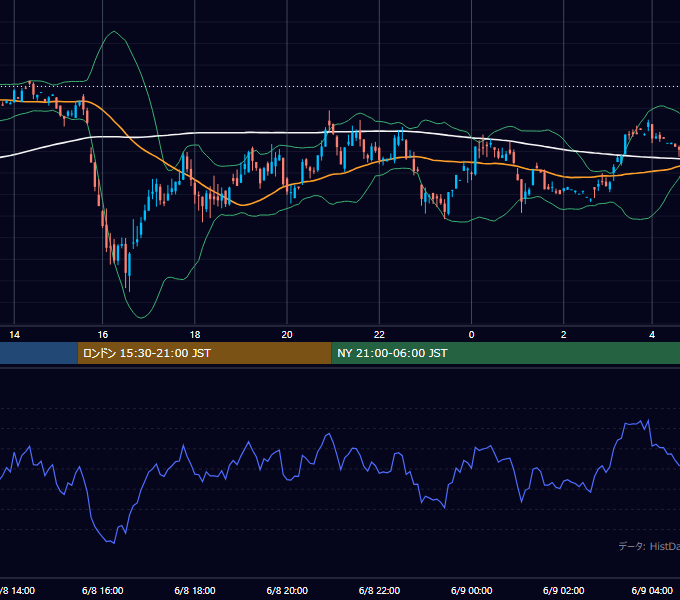The width and height of the screenshot is (680, 600).
Task: Click the データ: HistData source credit text
Action: pyautogui.click(x=649, y=546)
